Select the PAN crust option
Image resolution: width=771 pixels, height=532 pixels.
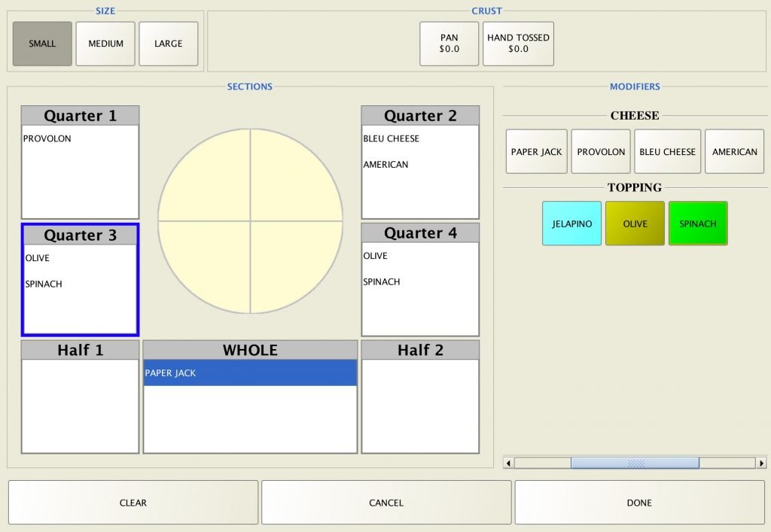[449, 44]
